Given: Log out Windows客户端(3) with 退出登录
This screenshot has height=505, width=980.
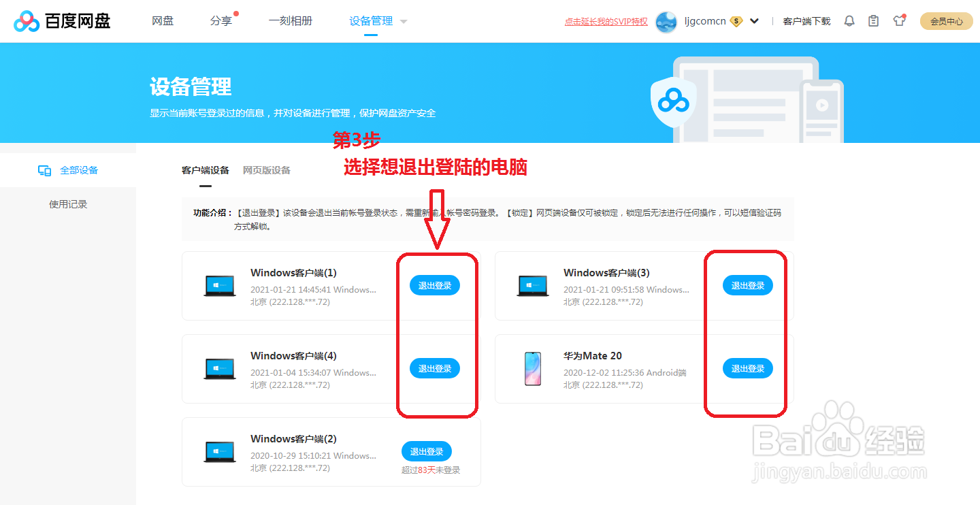Looking at the screenshot, I should tap(748, 285).
